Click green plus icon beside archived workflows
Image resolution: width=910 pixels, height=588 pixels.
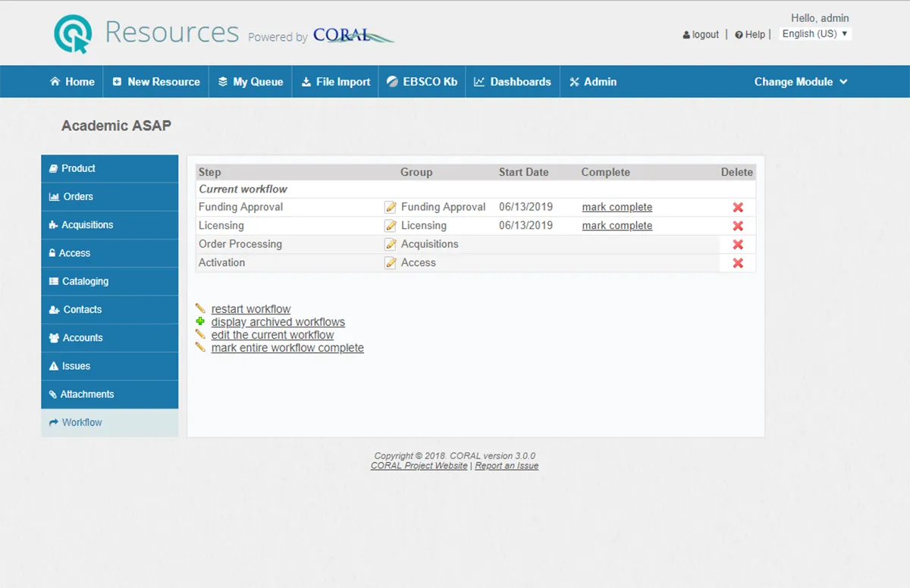200,321
